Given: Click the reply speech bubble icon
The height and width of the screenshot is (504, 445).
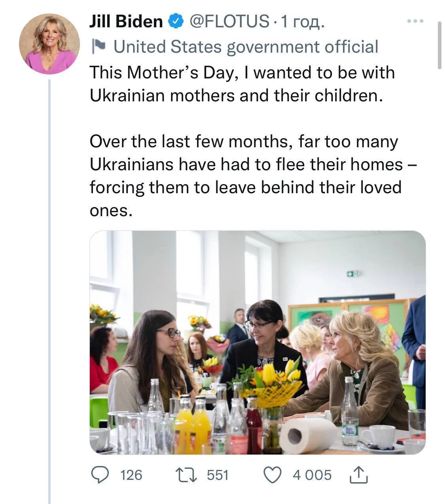Looking at the screenshot, I should coord(100,475).
